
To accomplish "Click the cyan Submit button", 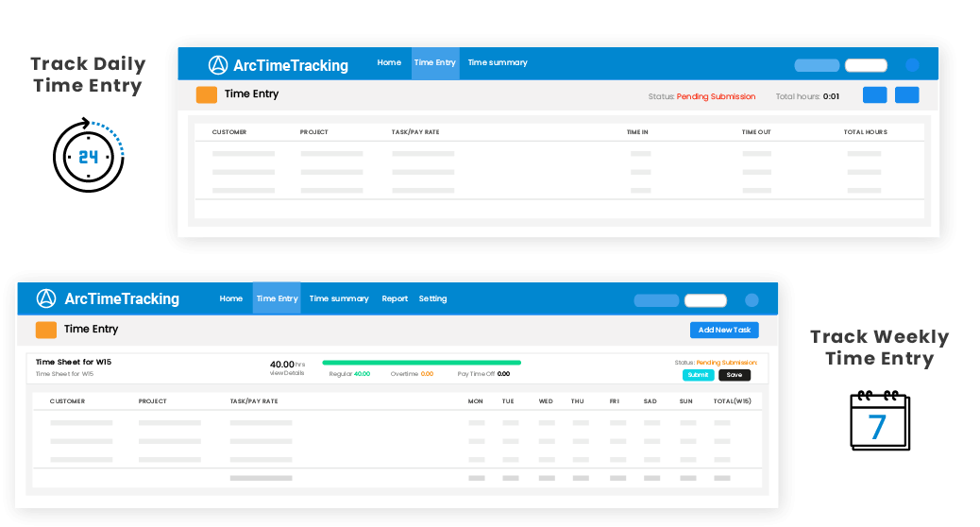I will tap(698, 375).
